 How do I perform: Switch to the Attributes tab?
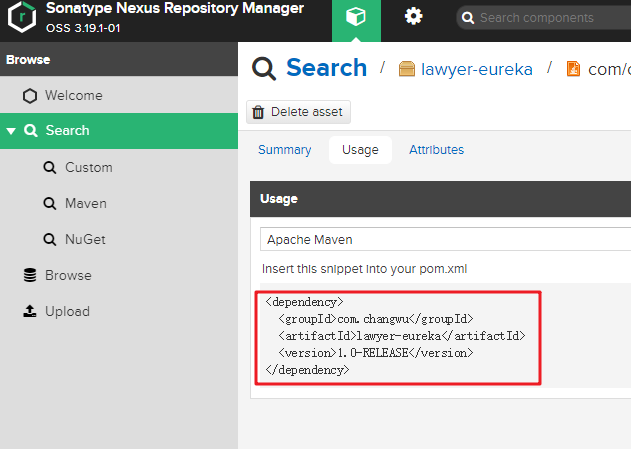pyautogui.click(x=436, y=150)
